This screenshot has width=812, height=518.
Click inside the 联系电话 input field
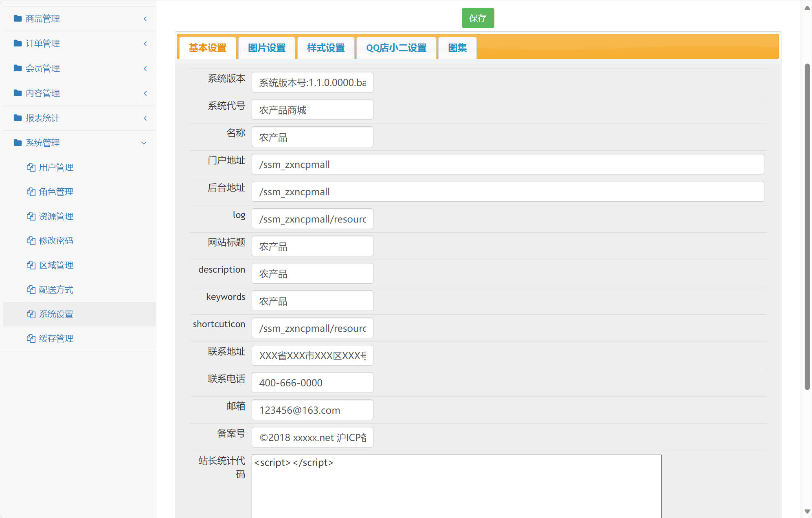[312, 382]
